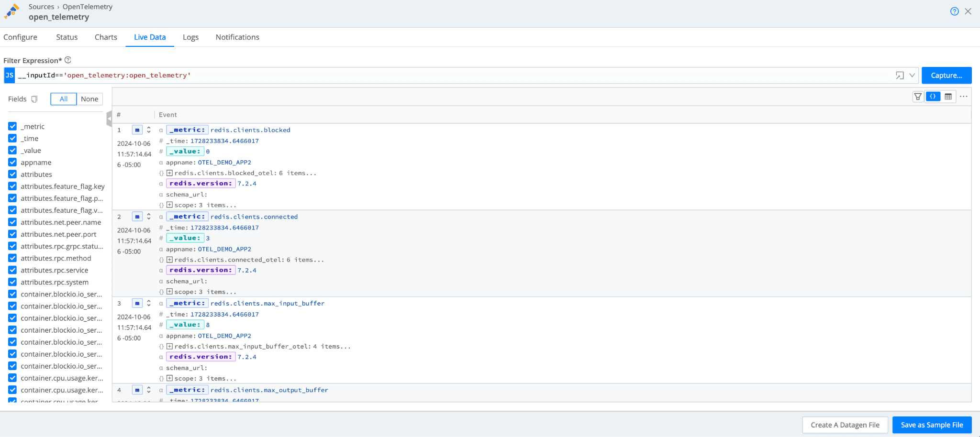Click the Capture button
The height and width of the screenshot is (437, 980).
(x=946, y=76)
